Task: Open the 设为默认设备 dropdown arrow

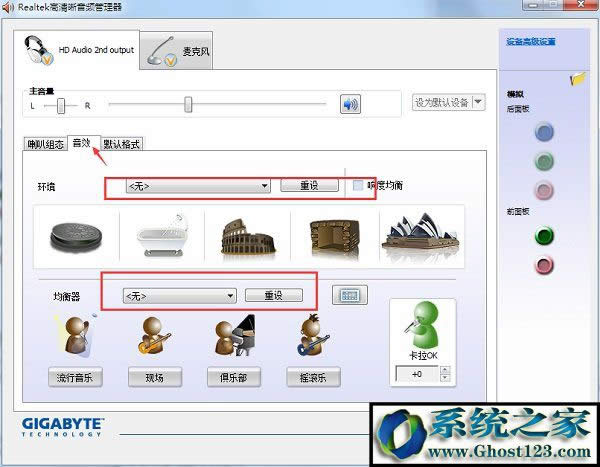Action: tap(479, 102)
